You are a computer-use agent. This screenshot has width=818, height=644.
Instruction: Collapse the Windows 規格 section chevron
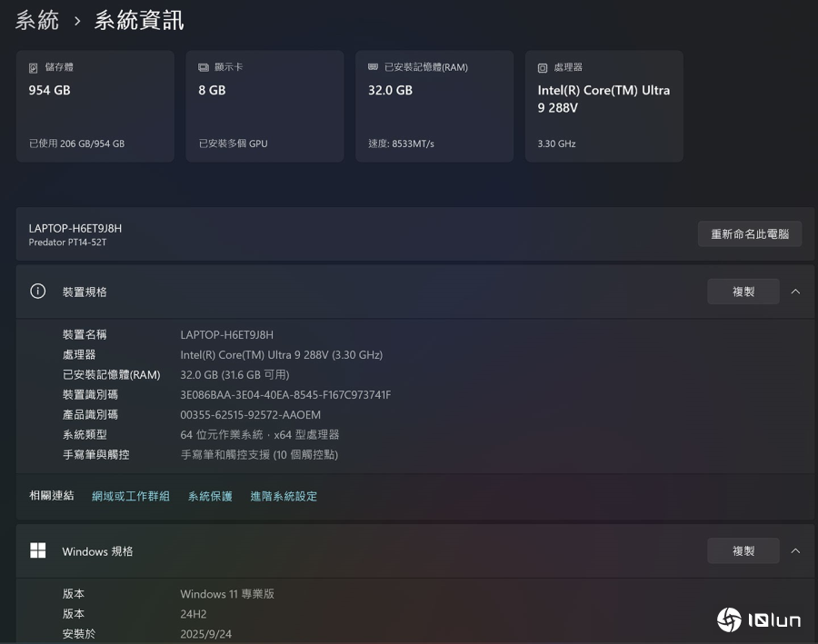coord(795,550)
